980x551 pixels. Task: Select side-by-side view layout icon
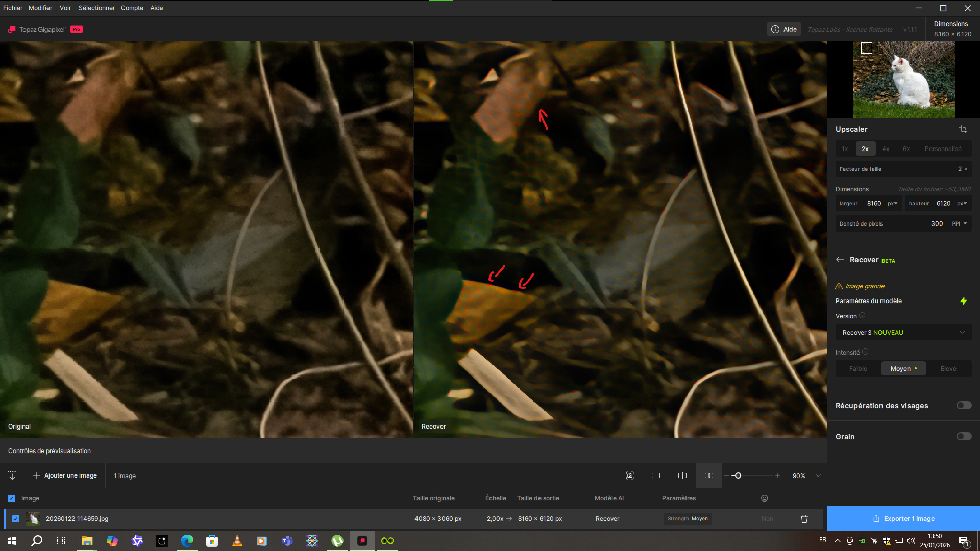709,475
